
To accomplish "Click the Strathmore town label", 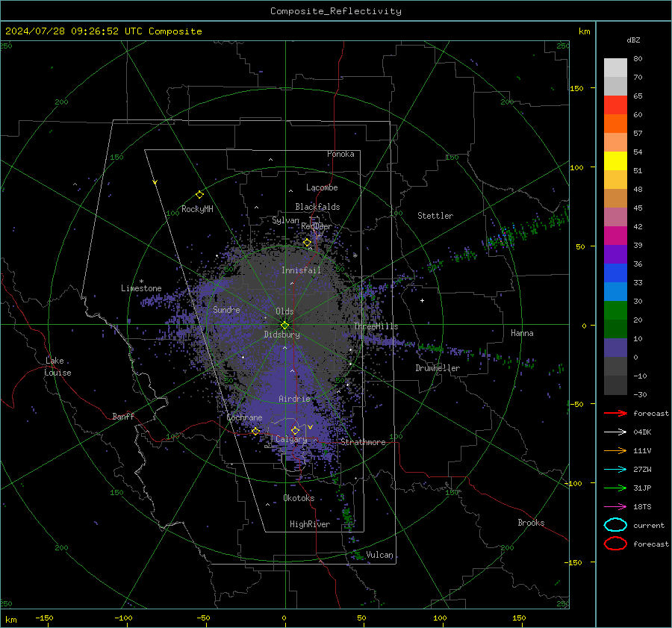I will [x=363, y=442].
